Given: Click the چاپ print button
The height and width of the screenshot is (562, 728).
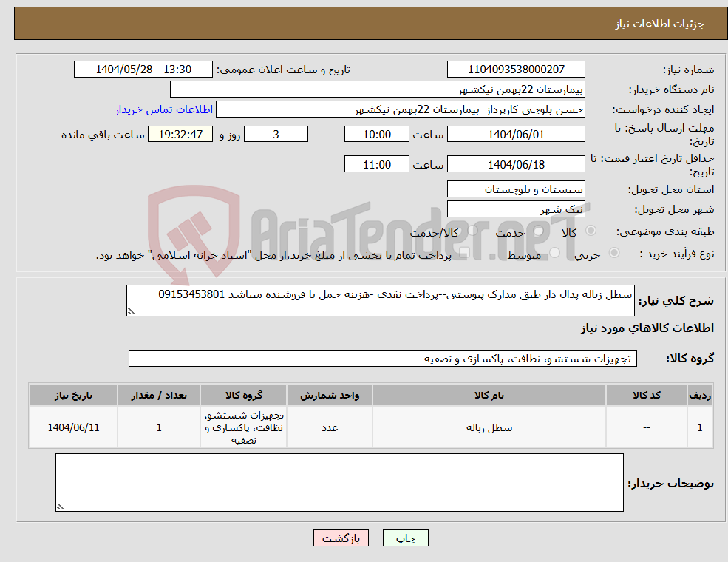Looking at the screenshot, I should [405, 538].
